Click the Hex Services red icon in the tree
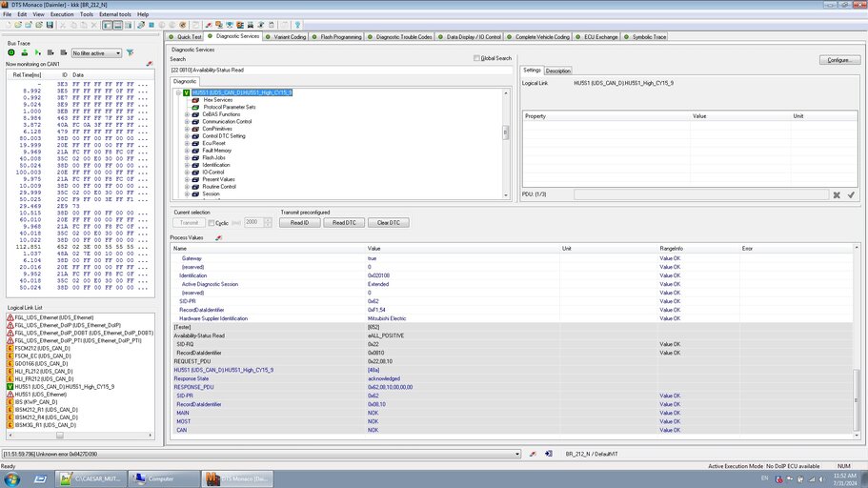Viewport: 868px width, 488px height. (195, 100)
